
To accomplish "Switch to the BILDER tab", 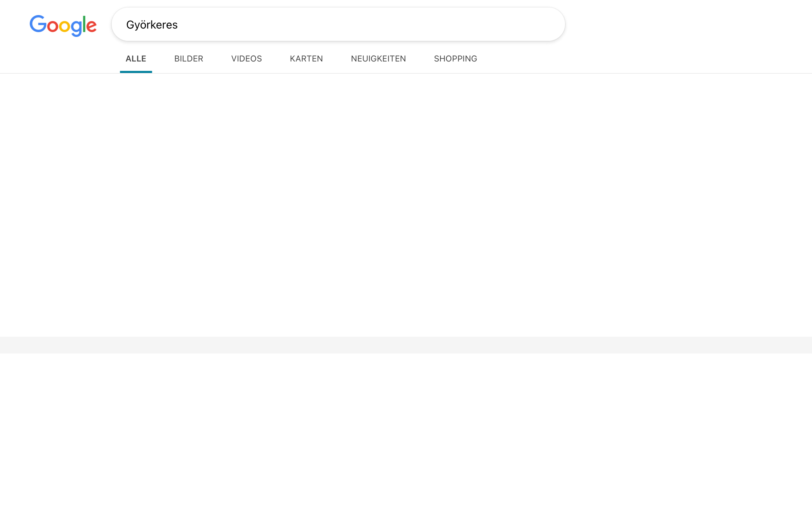I will [x=189, y=59].
